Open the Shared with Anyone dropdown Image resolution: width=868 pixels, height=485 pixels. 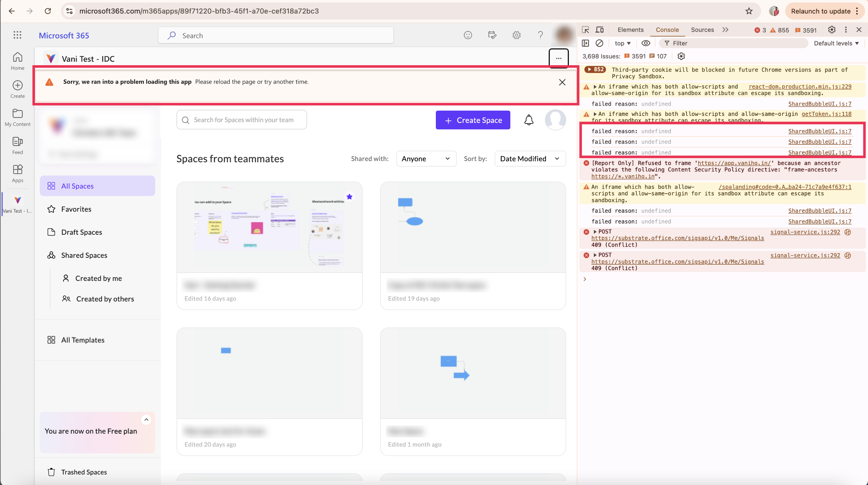[x=426, y=159]
